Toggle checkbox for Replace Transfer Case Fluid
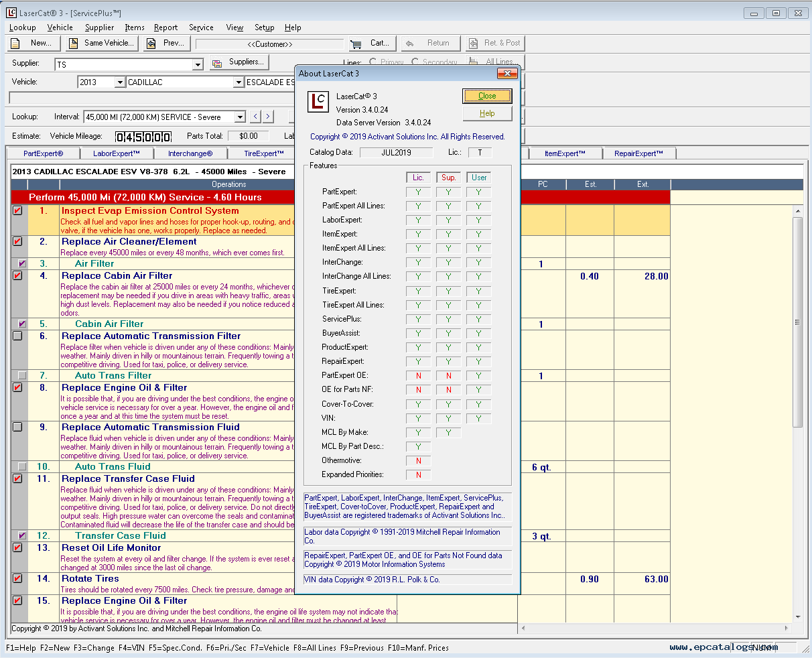The image size is (812, 658). [x=17, y=478]
